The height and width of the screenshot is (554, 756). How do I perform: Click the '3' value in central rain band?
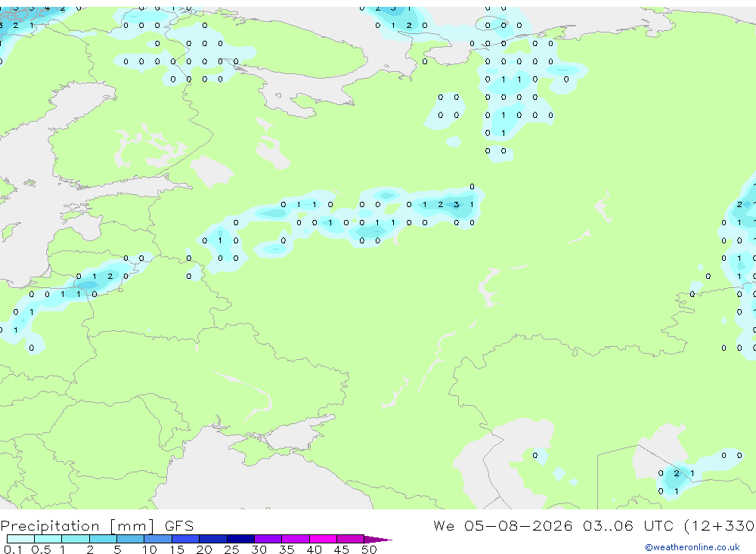click(456, 204)
